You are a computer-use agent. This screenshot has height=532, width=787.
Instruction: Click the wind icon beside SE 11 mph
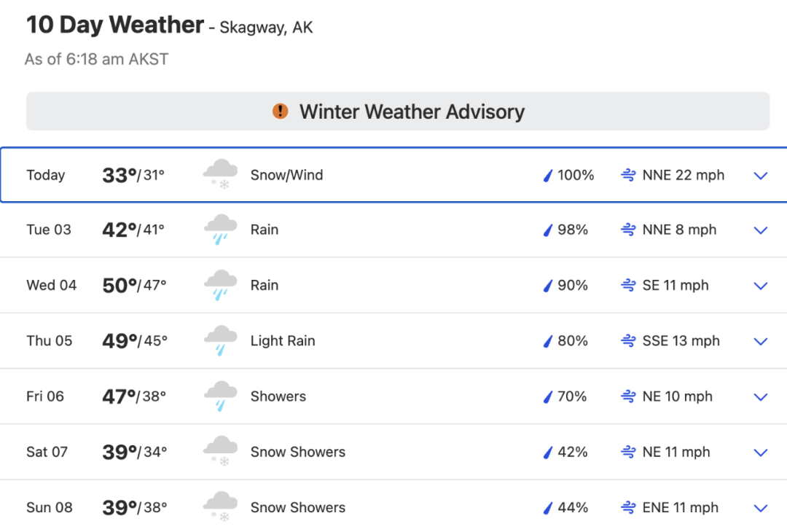click(628, 285)
